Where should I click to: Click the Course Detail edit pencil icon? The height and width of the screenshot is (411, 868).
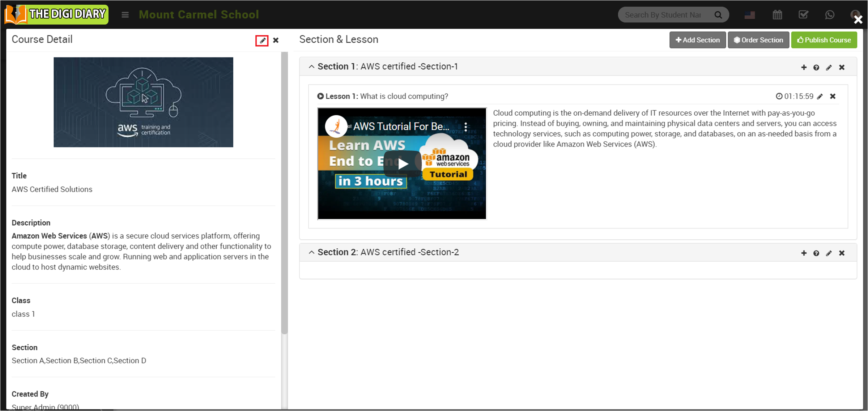(x=262, y=40)
